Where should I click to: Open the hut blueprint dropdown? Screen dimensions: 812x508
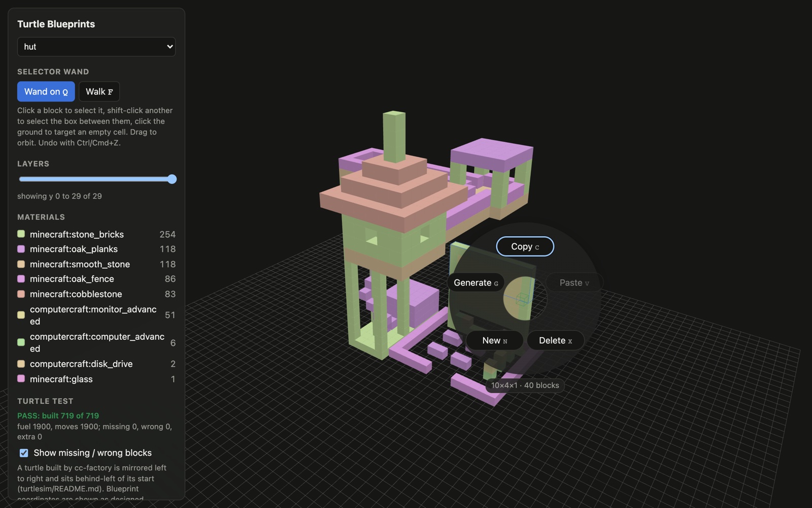pos(96,47)
